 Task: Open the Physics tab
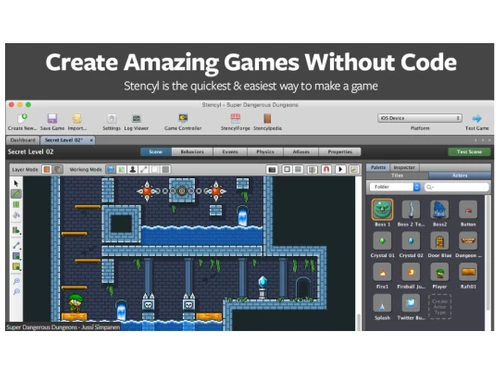click(x=265, y=152)
